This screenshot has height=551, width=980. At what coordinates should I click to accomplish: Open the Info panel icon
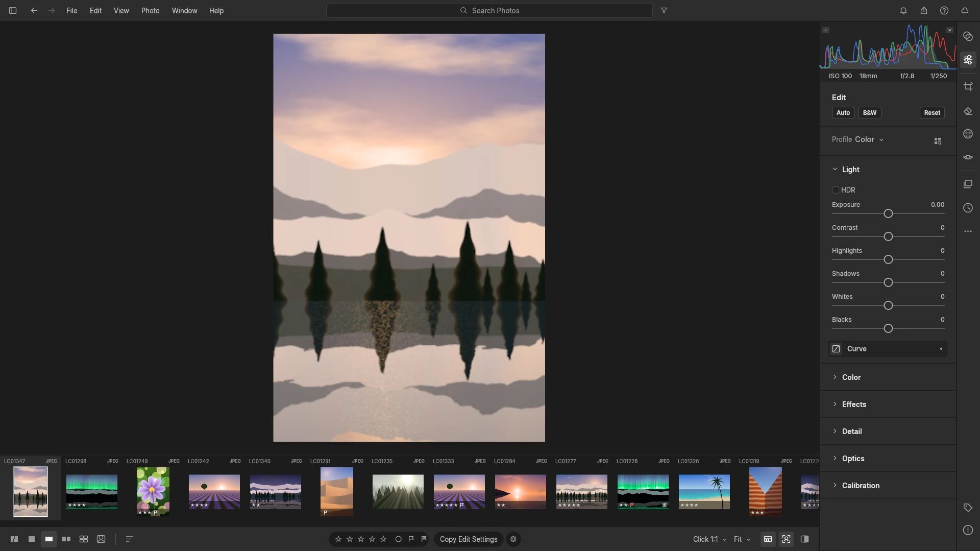tap(968, 530)
